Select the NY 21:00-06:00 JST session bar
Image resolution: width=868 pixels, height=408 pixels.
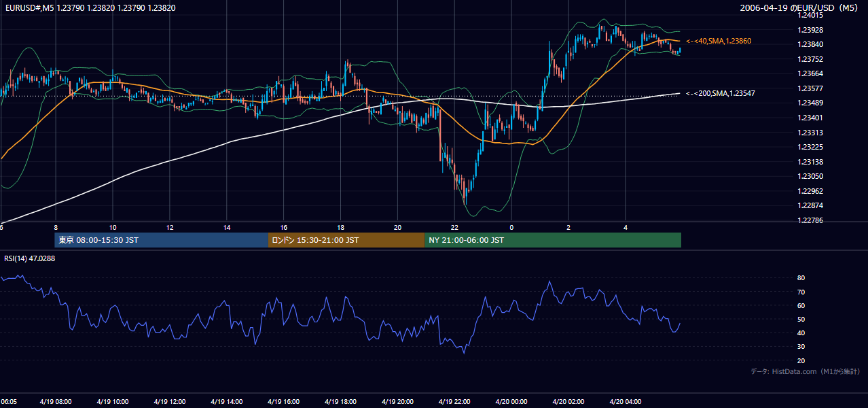click(x=553, y=240)
